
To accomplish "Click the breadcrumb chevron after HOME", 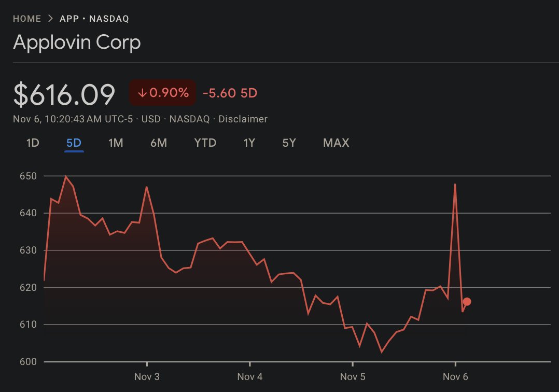I will click(x=50, y=18).
